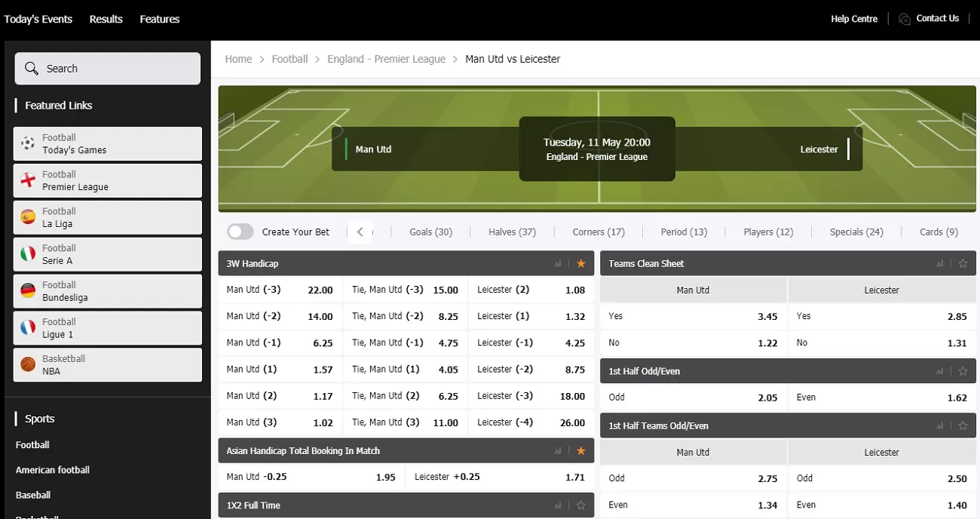
Task: Click into the Search field
Action: point(108,69)
